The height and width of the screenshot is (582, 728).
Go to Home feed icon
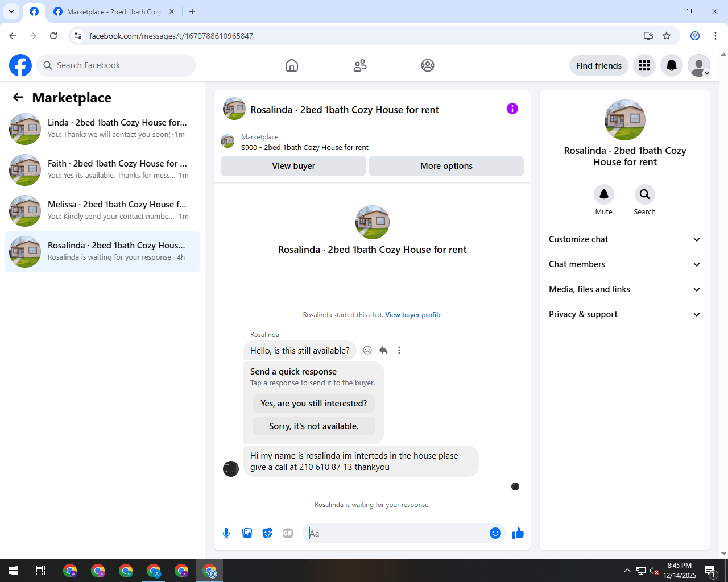pyautogui.click(x=292, y=65)
